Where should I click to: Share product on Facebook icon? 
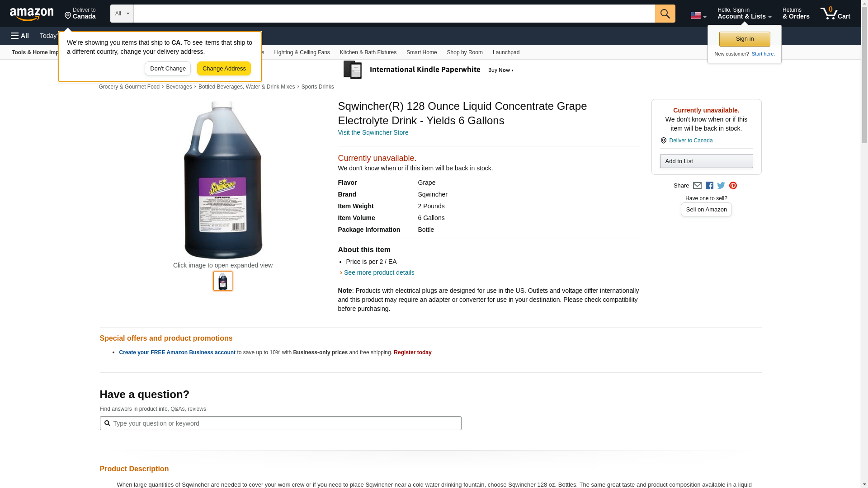coord(709,186)
